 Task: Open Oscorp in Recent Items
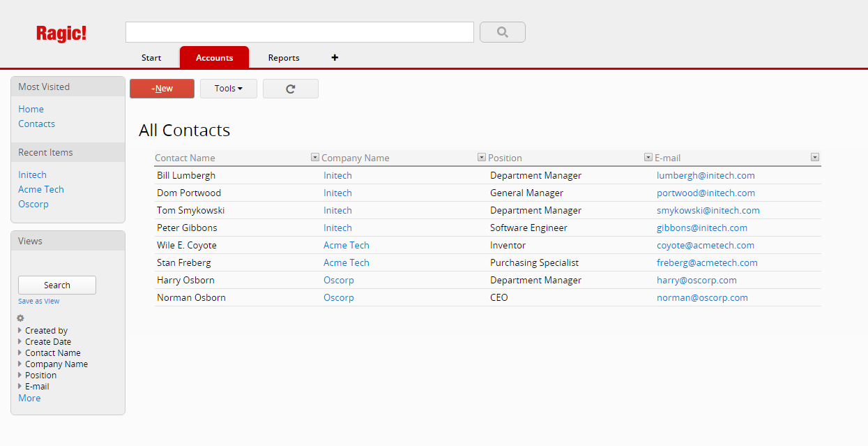click(x=33, y=205)
